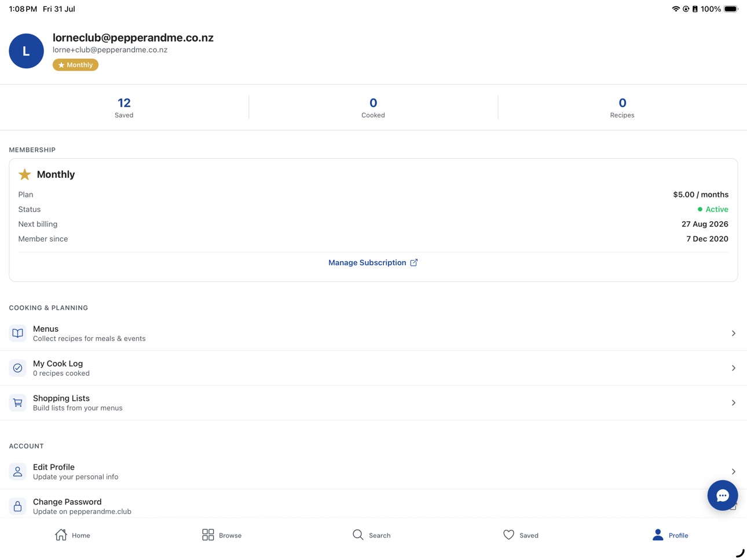Open the Search tab
The width and height of the screenshot is (747, 560).
click(371, 535)
